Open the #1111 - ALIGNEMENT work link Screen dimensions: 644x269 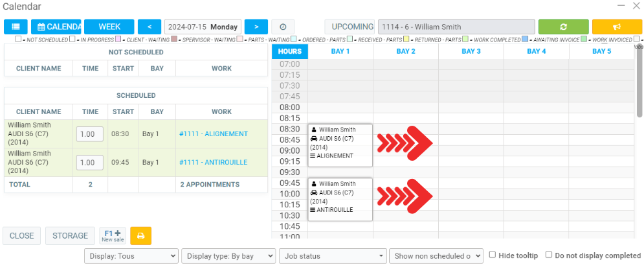pyautogui.click(x=214, y=134)
